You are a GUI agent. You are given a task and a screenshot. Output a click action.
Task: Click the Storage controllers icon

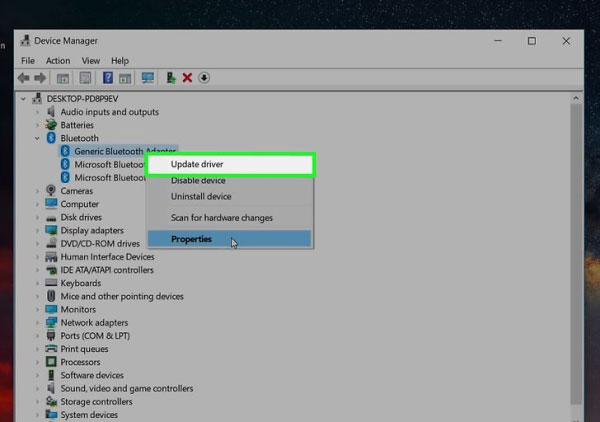51,401
